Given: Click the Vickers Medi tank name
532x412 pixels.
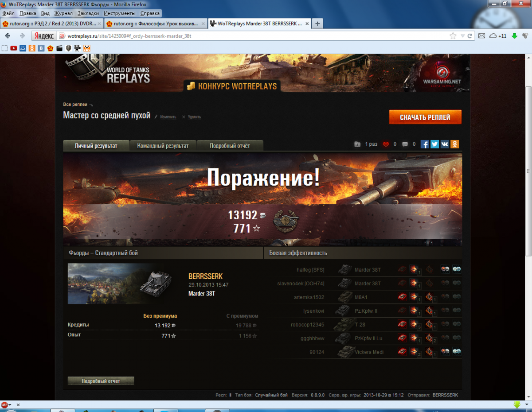Looking at the screenshot, I should (369, 352).
